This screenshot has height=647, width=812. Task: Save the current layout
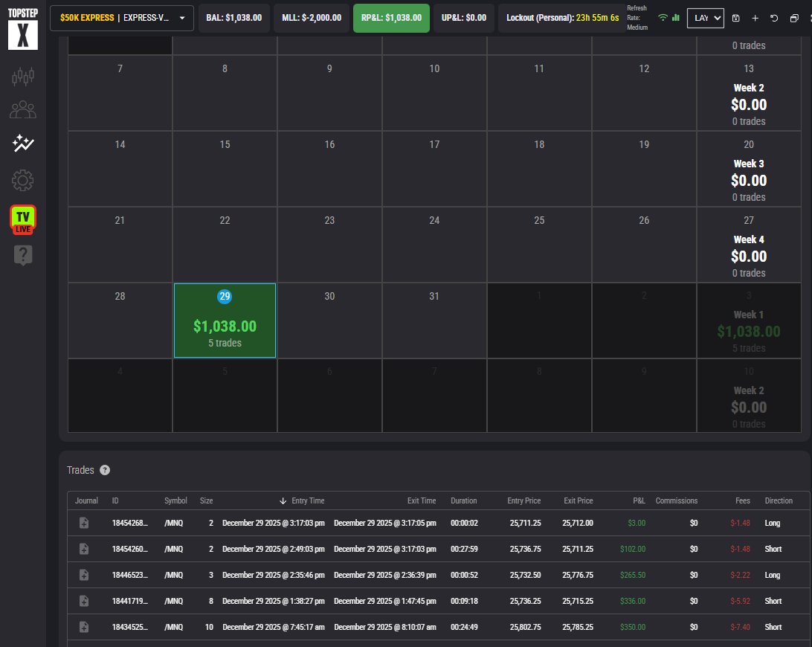736,18
